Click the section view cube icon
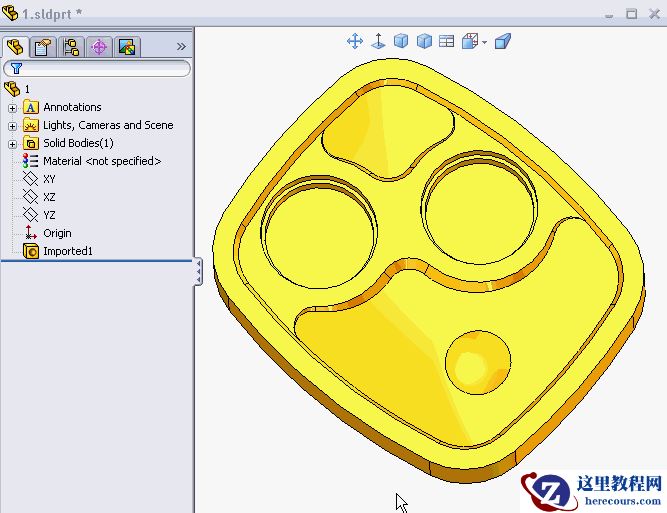Screen dimensions: 667x513 tap(503, 41)
